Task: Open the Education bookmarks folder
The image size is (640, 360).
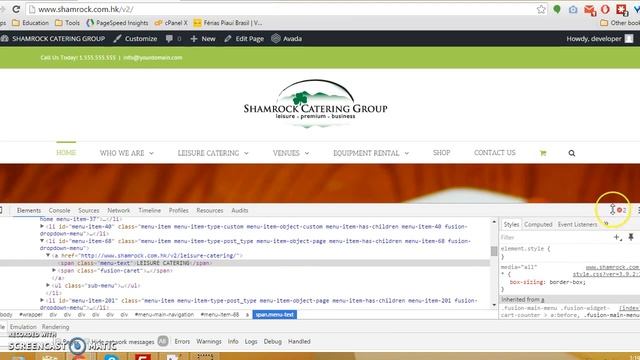Action: click(x=31, y=23)
